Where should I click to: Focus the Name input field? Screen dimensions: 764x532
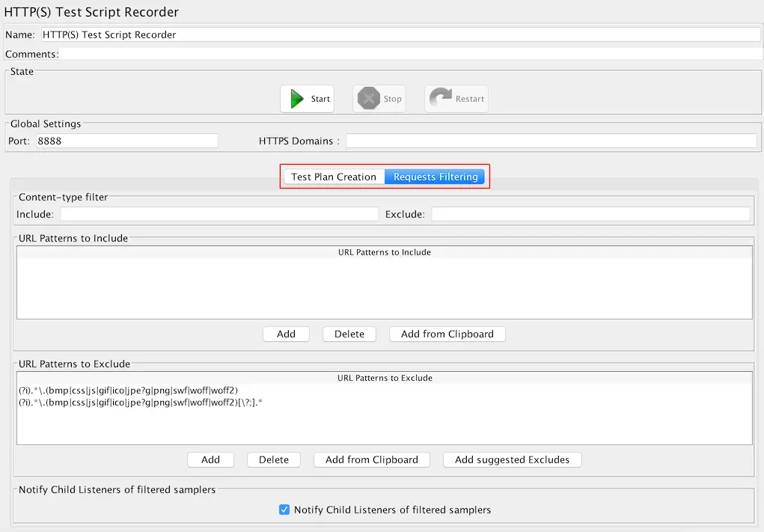pos(400,34)
